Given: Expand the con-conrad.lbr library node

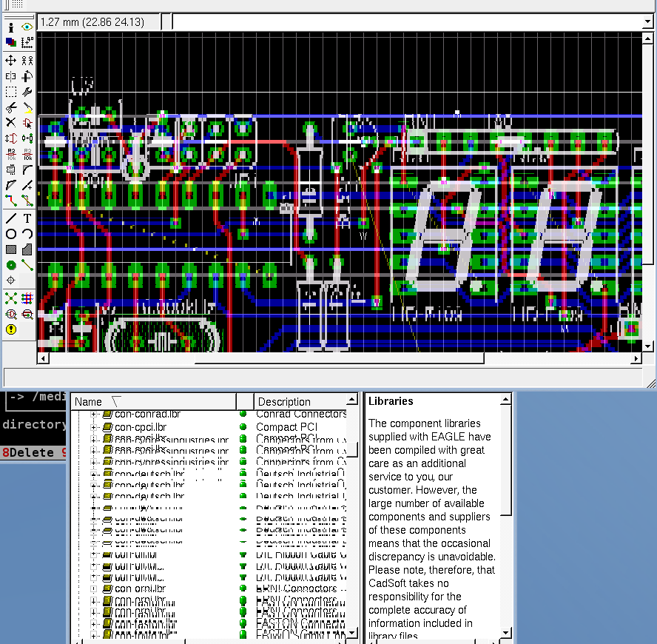Looking at the screenshot, I should [93, 415].
